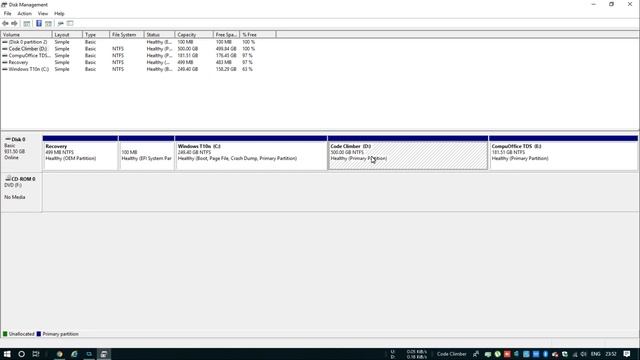Image resolution: width=640 pixels, height=360 pixels.
Task: Sort by File System column header
Action: click(127, 35)
